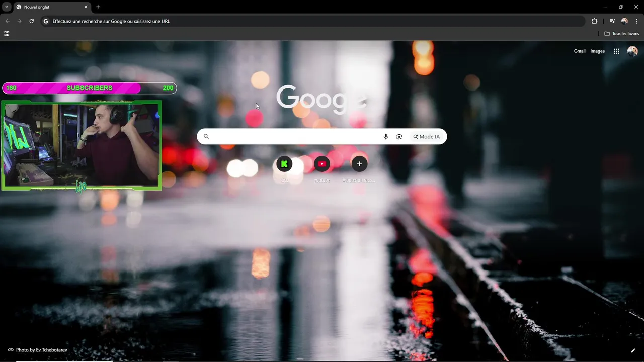
Task: Open the Google apps grid launcher
Action: coord(616,51)
